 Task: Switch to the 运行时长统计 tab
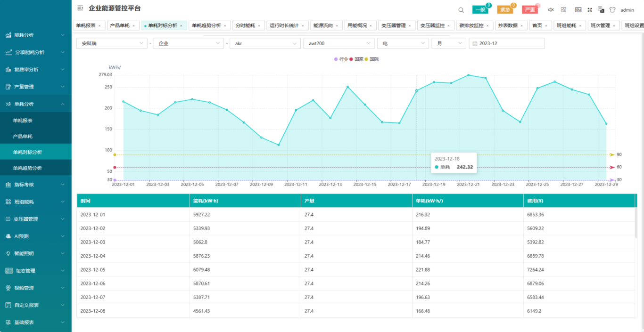[x=287, y=26]
